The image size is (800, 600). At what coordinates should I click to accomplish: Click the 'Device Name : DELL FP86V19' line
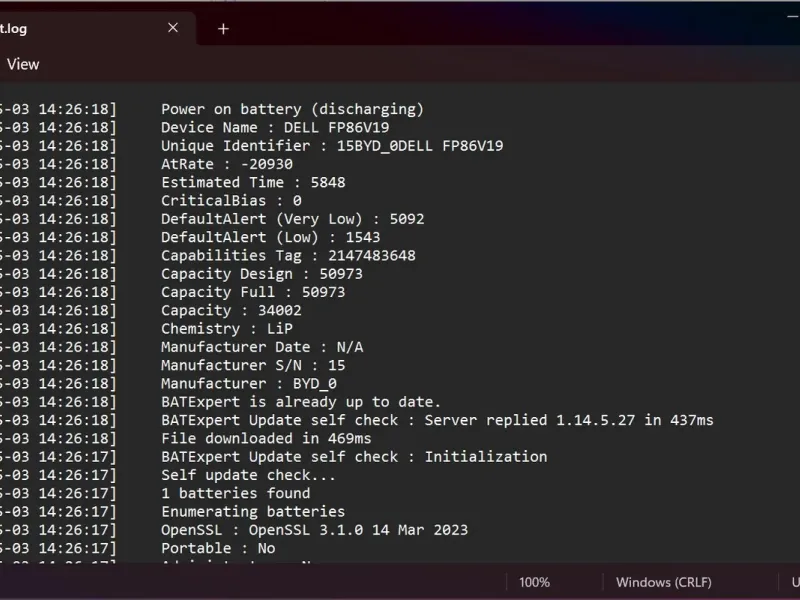[x=275, y=128]
